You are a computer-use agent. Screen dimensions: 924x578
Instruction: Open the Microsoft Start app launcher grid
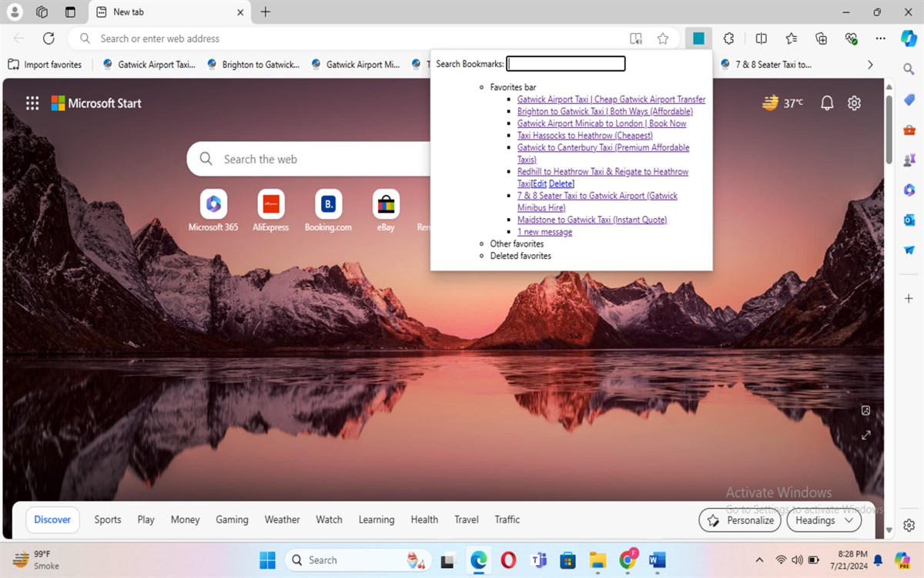pos(32,103)
